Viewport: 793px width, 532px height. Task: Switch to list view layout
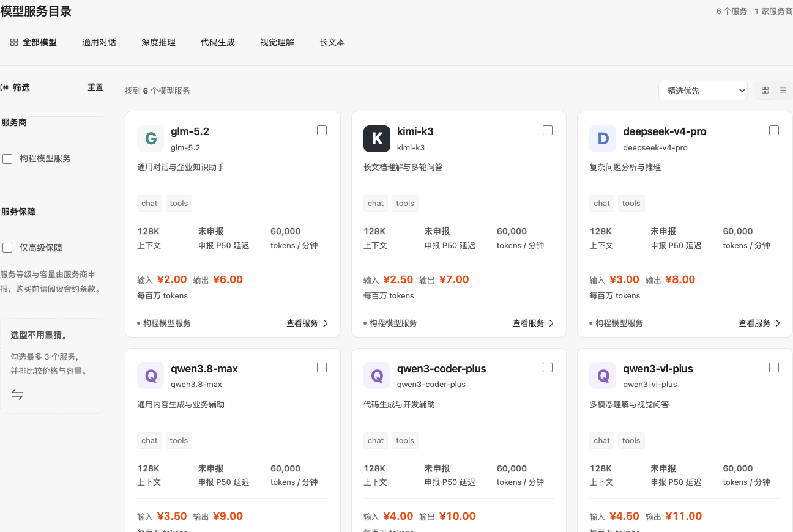[x=783, y=91]
